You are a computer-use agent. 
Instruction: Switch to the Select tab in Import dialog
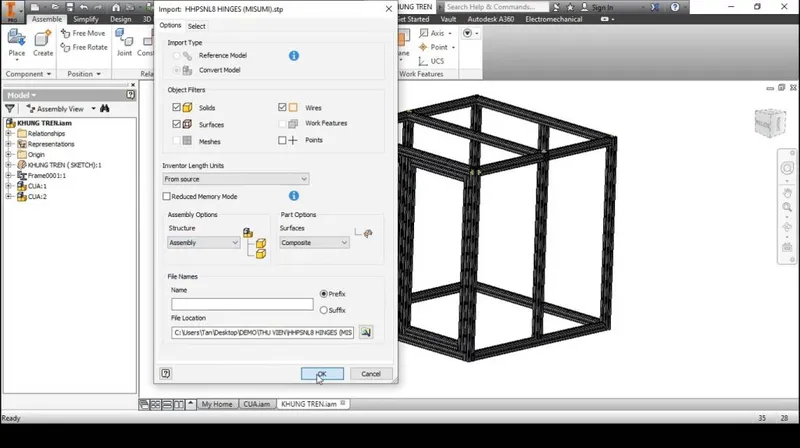[196, 26]
